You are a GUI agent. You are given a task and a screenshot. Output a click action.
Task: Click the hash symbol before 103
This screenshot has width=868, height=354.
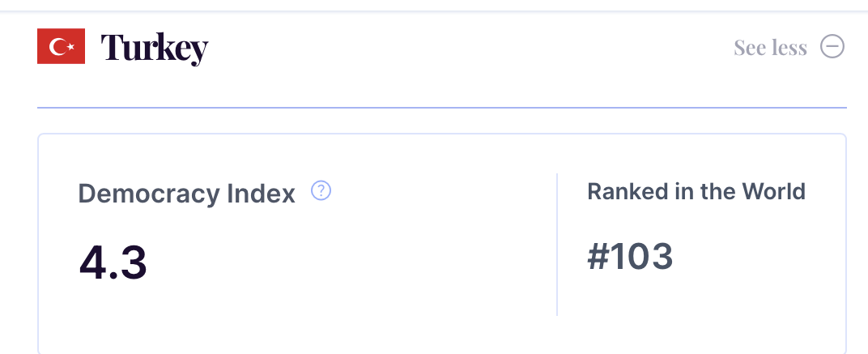pyautogui.click(x=598, y=257)
